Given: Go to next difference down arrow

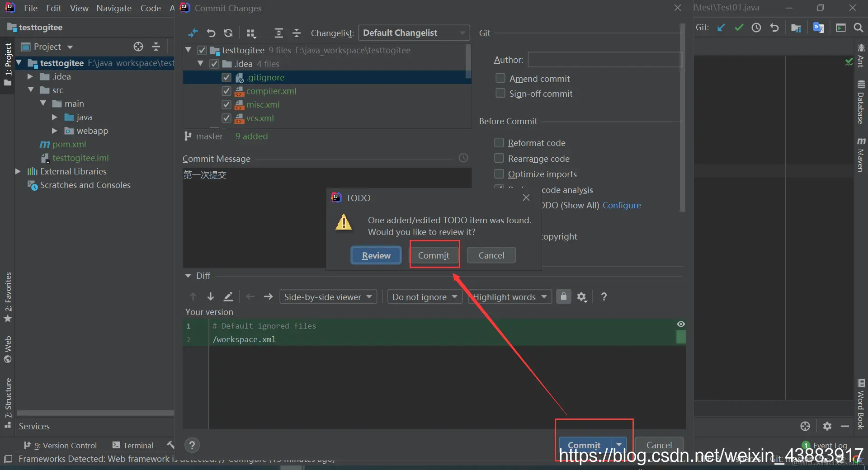Looking at the screenshot, I should (x=211, y=296).
